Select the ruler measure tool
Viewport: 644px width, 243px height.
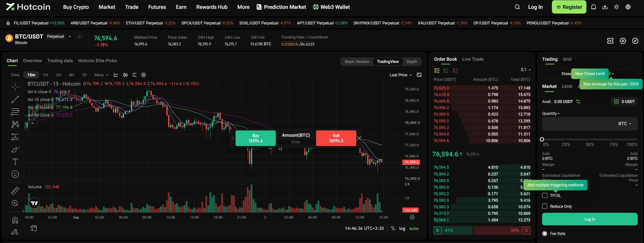point(15,191)
